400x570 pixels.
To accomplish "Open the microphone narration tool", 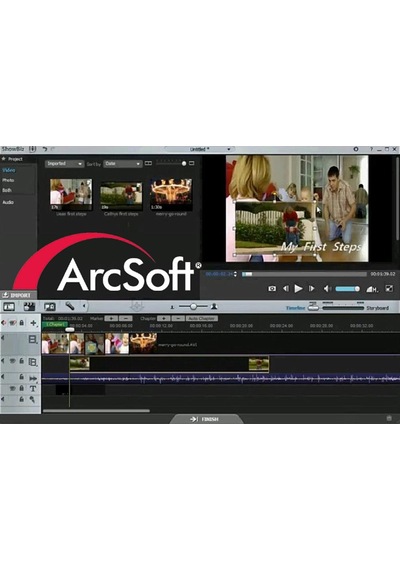I will pyautogui.click(x=69, y=306).
